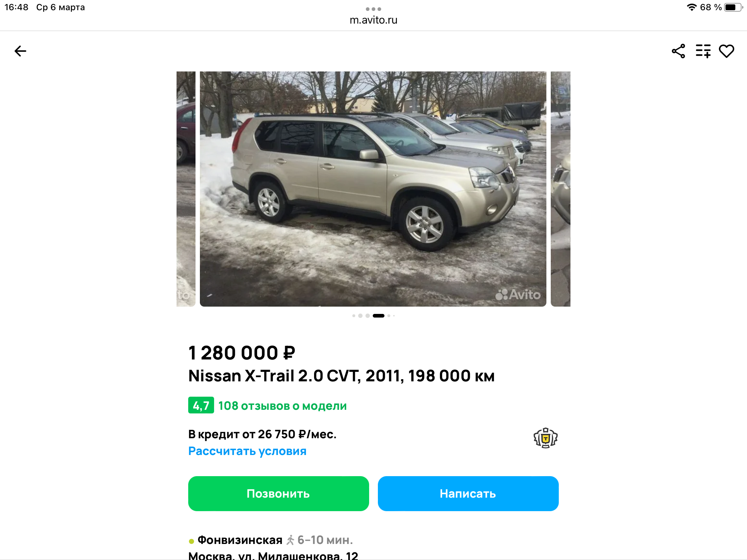Click the Позвонить button
The image size is (747, 560).
click(x=279, y=494)
